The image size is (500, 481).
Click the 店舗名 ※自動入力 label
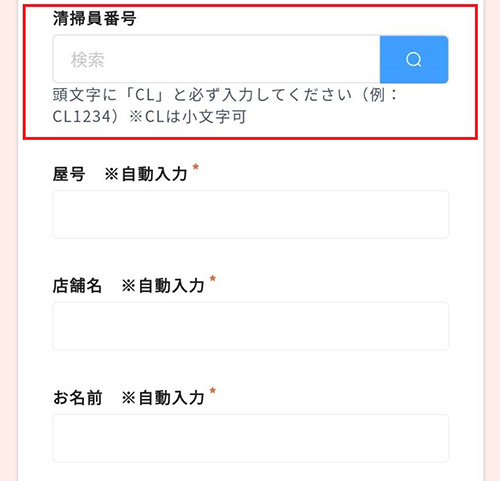tap(129, 286)
